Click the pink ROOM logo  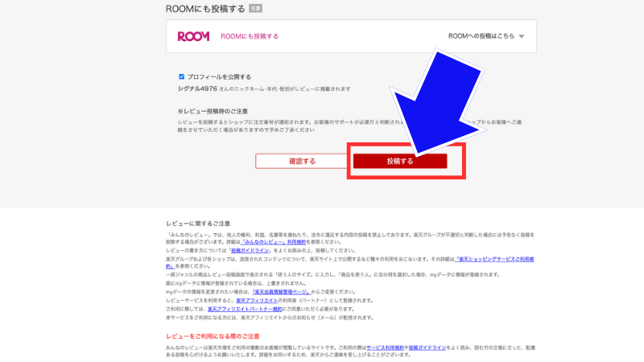[x=193, y=36]
